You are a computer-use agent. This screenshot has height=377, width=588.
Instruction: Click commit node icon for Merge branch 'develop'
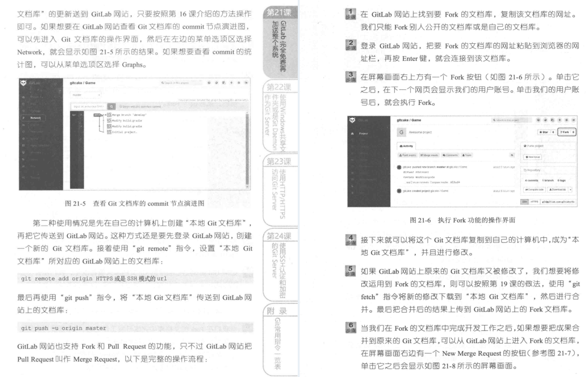click(x=109, y=115)
